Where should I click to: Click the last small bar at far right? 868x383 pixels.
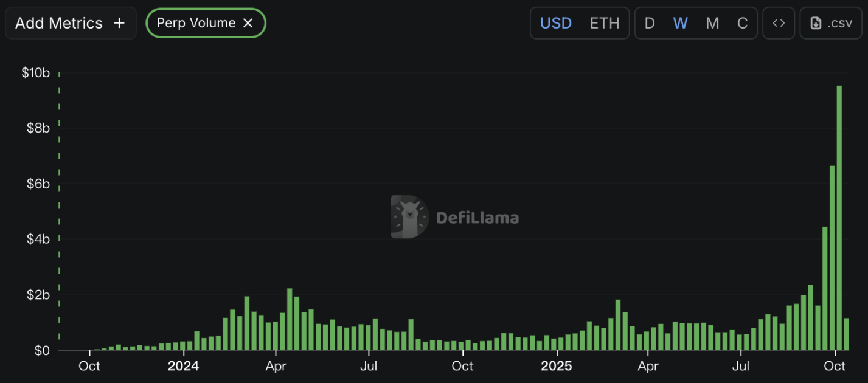(x=846, y=334)
